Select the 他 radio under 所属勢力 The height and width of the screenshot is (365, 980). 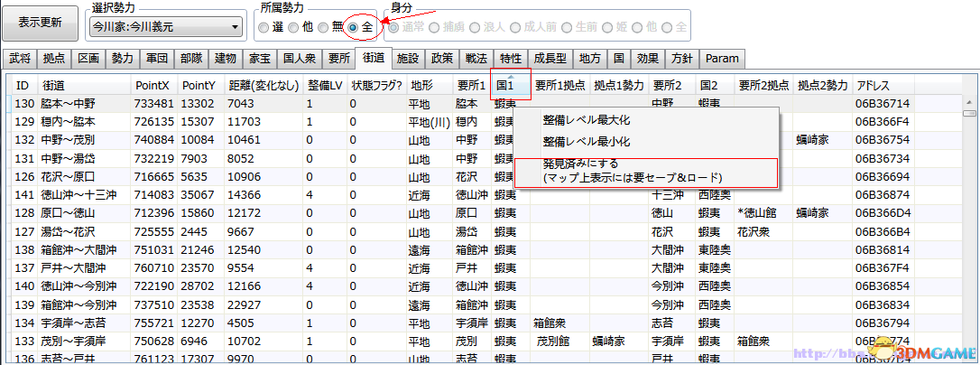[x=293, y=27]
